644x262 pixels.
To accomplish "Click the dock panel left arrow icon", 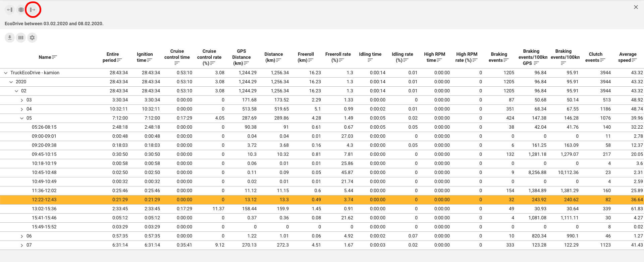I will click(10, 10).
